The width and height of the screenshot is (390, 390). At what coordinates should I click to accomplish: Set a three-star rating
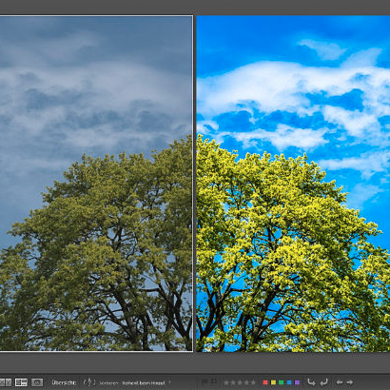(x=240, y=383)
